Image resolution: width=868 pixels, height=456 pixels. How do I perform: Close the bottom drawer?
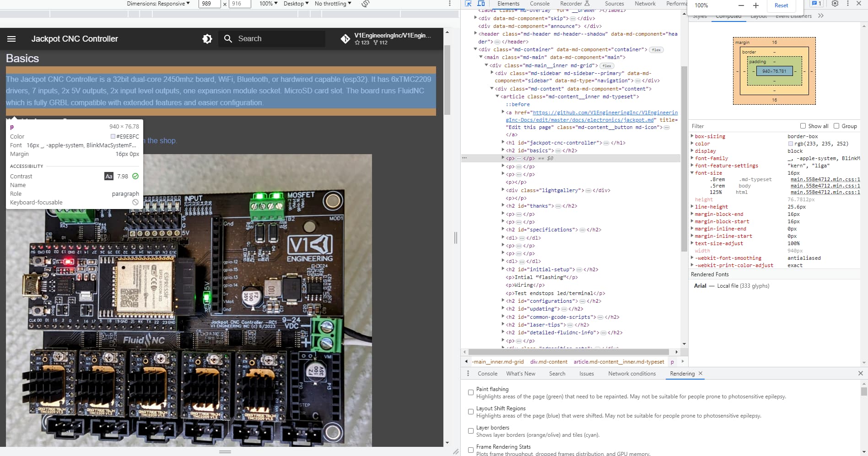tap(860, 374)
